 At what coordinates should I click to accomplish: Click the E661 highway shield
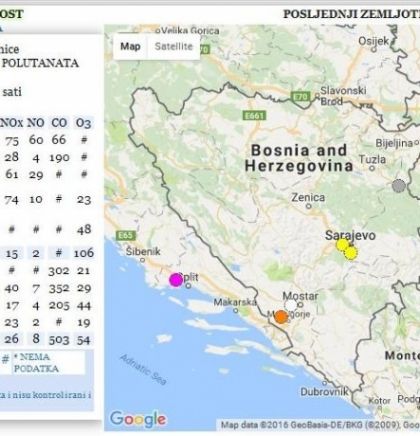[x=255, y=116]
